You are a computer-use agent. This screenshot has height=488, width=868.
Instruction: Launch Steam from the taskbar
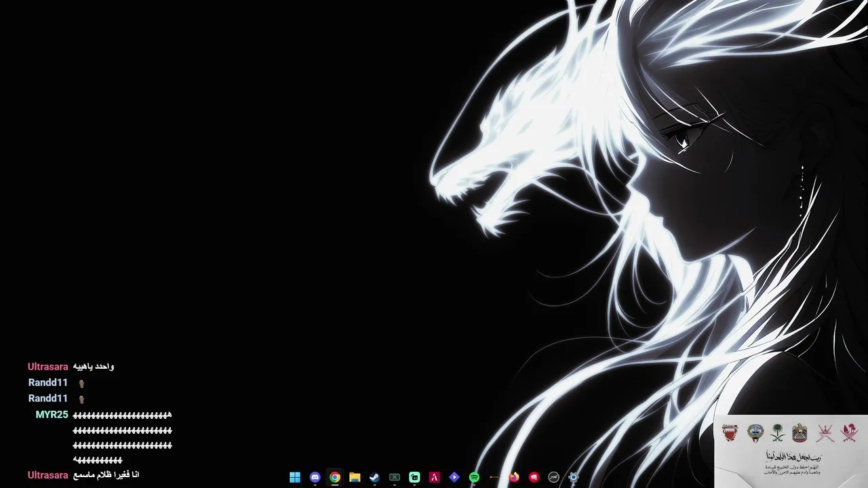pos(374,477)
